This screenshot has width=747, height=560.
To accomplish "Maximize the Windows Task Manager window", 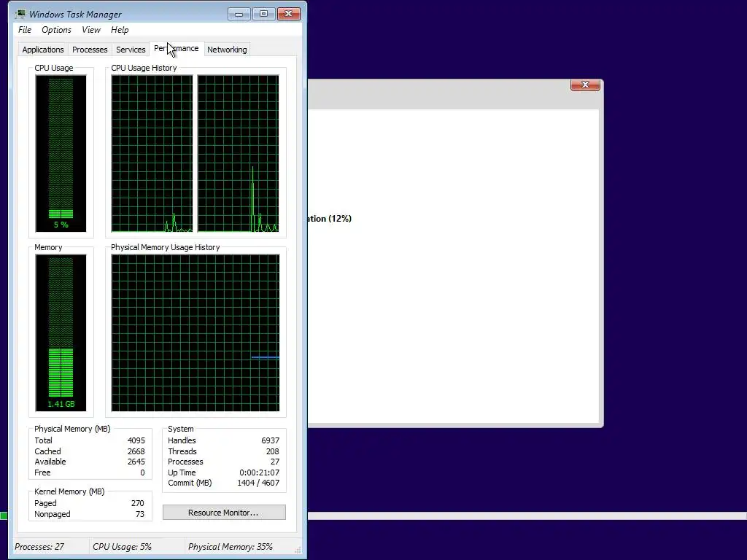I will [263, 14].
